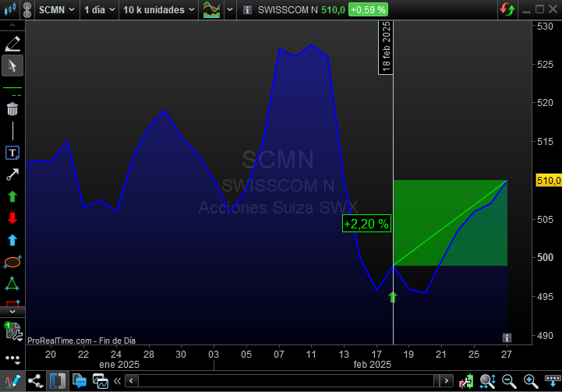Screen dimensions: 562x392
Task: Select the text T tool
Action: coord(12,153)
